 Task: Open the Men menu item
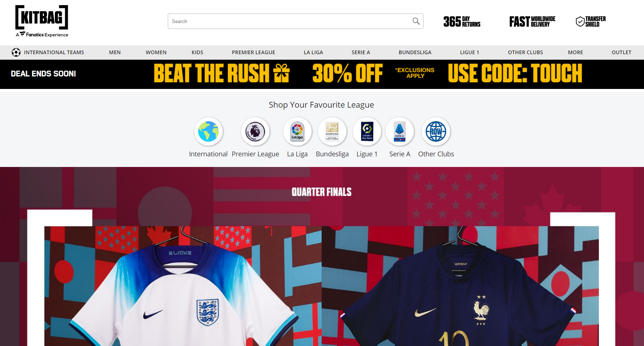115,52
